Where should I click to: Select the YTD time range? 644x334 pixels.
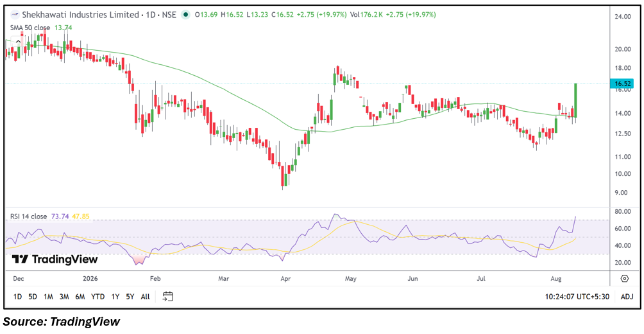click(x=97, y=297)
